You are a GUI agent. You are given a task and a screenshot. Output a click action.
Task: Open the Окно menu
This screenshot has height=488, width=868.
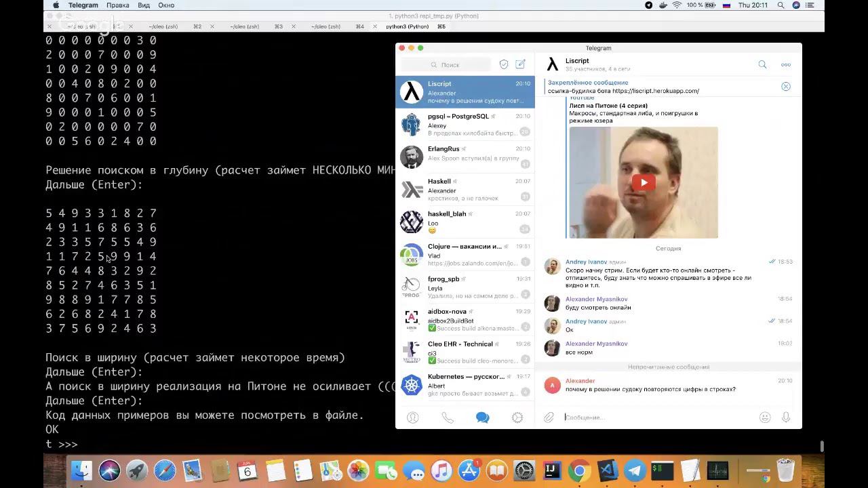166,5
